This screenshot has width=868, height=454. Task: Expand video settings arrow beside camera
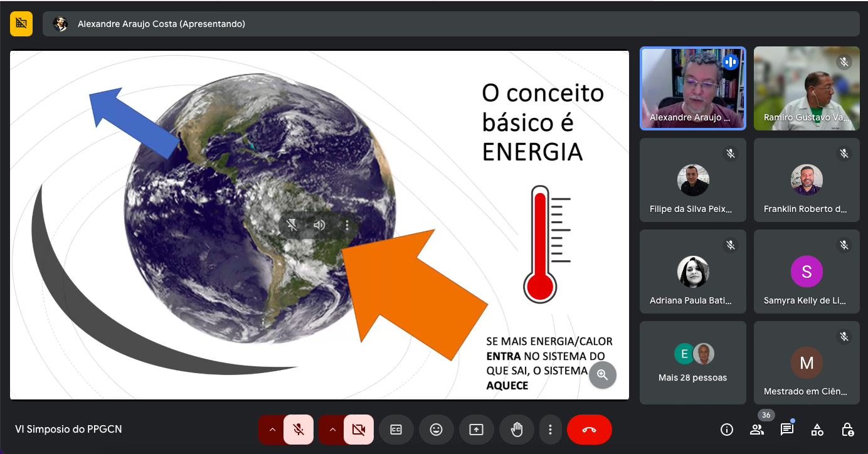[332, 430]
